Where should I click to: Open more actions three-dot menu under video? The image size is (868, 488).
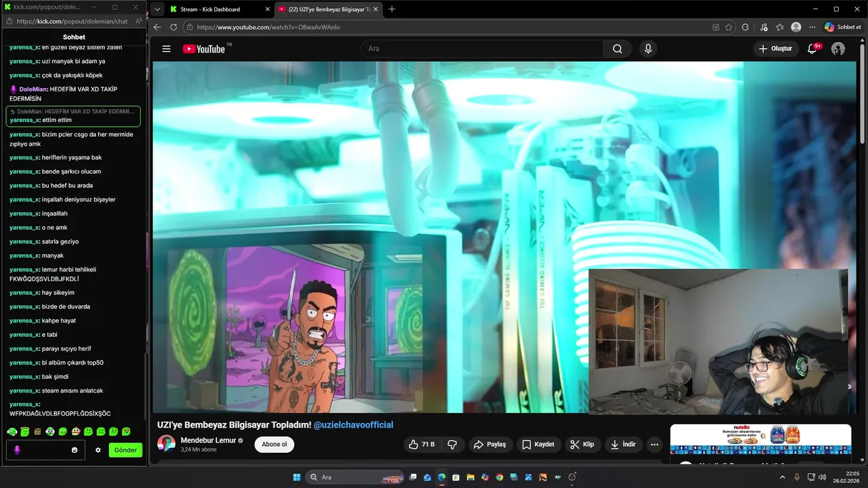coord(654,445)
